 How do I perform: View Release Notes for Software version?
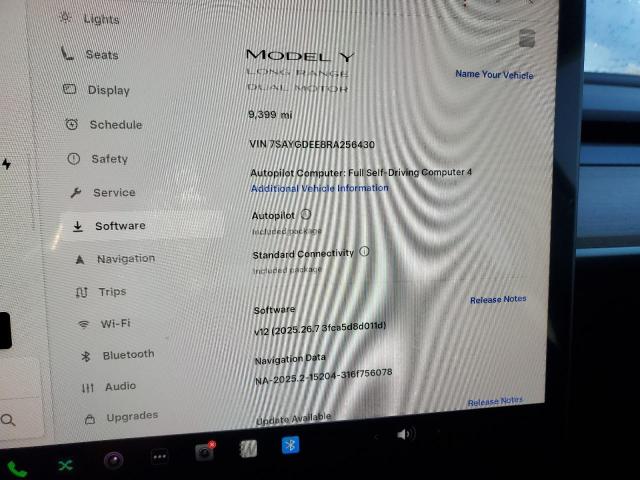pos(498,299)
